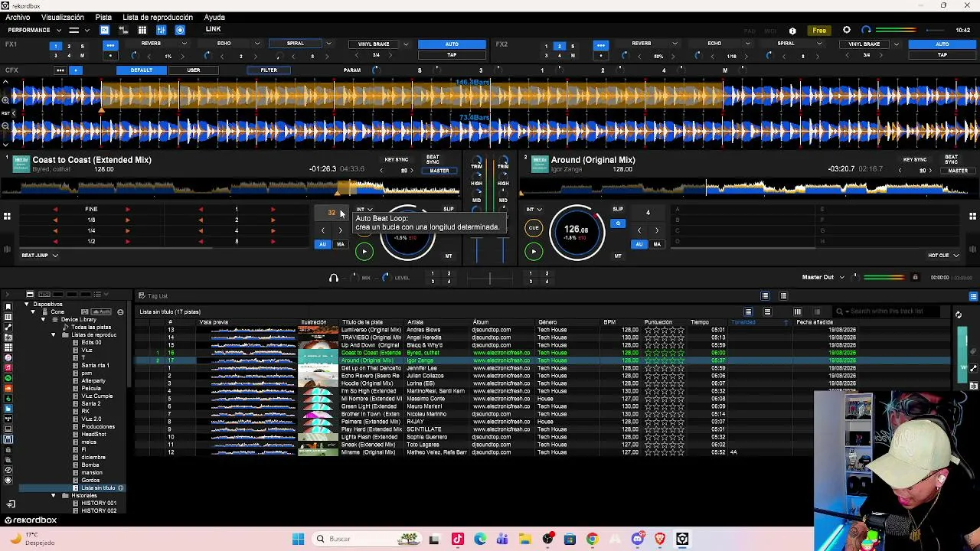Viewport: 980px width, 551px height.
Task: Open the Brave browser from the taskbar
Action: tap(660, 539)
